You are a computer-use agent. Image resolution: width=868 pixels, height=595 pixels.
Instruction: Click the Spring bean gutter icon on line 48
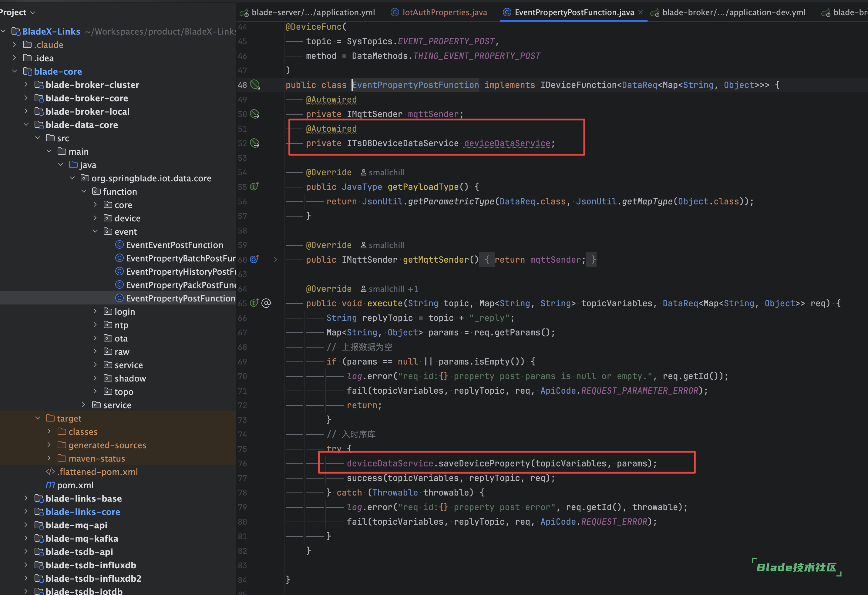tap(255, 85)
